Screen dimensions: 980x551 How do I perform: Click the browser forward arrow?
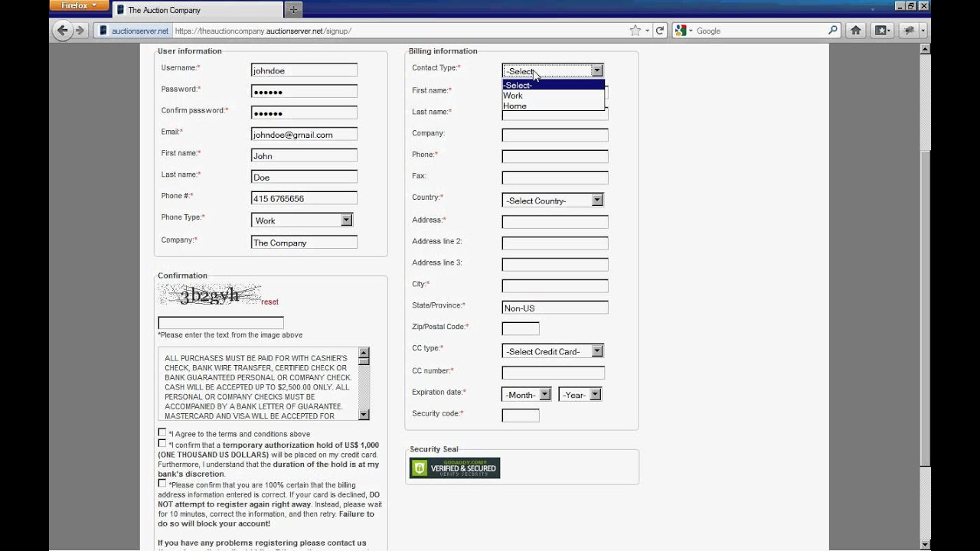(80, 31)
